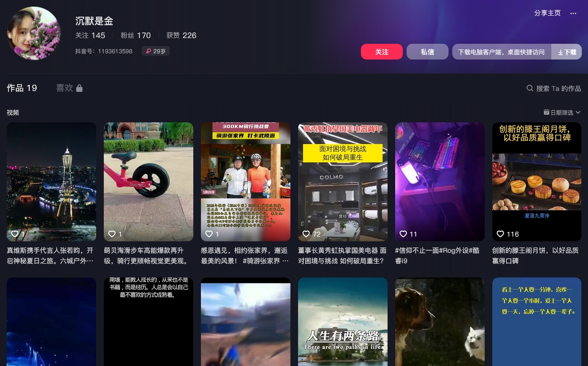588x366 pixels.
Task: Open the 看上一个人要一分钟 quote video
Action: point(537,322)
